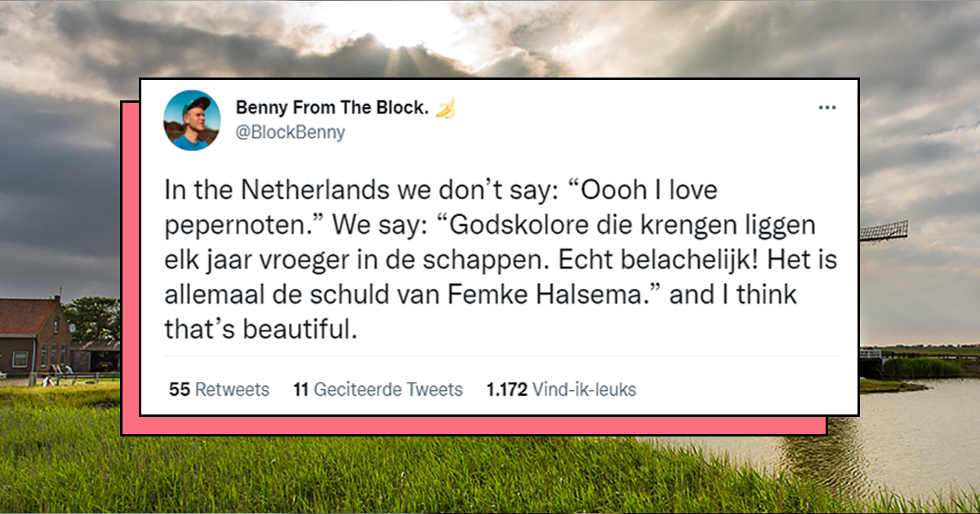980x514 pixels.
Task: Click Benny's profile avatar photo
Action: click(192, 121)
